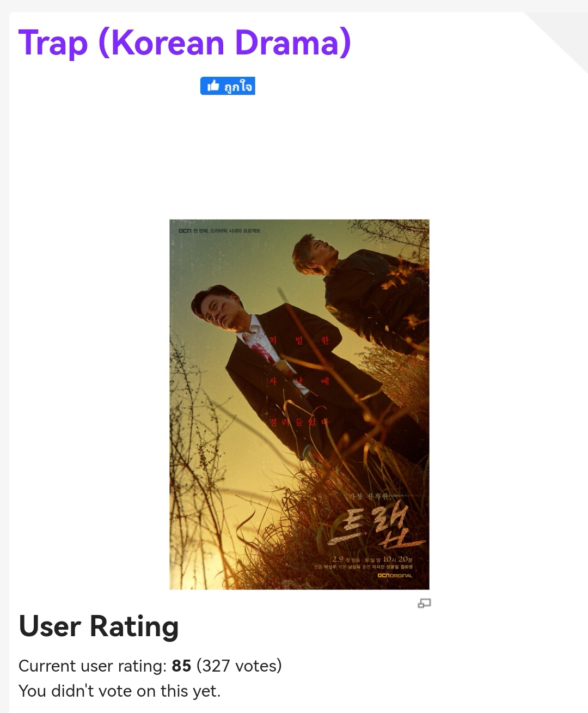
Task: Click the OCN logo at poster top
Action: [185, 231]
